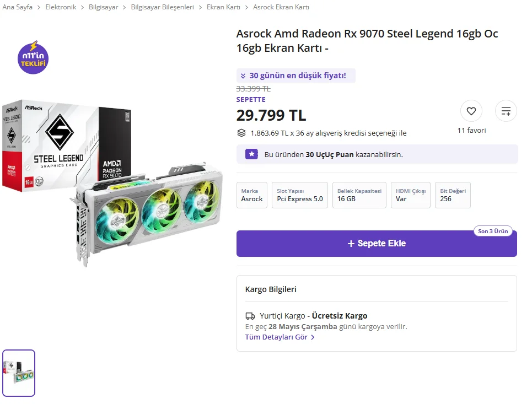
Task: Click the n11'in Teklifi badge
Action: 34,57
